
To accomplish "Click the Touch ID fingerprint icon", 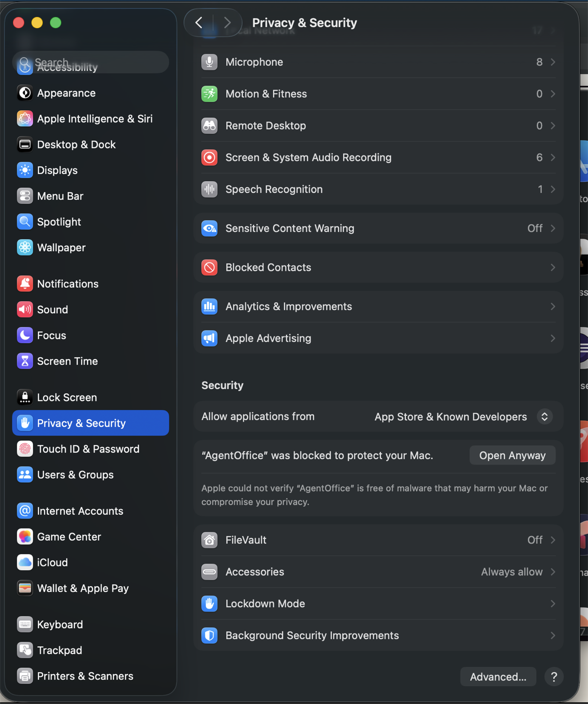I will point(25,449).
